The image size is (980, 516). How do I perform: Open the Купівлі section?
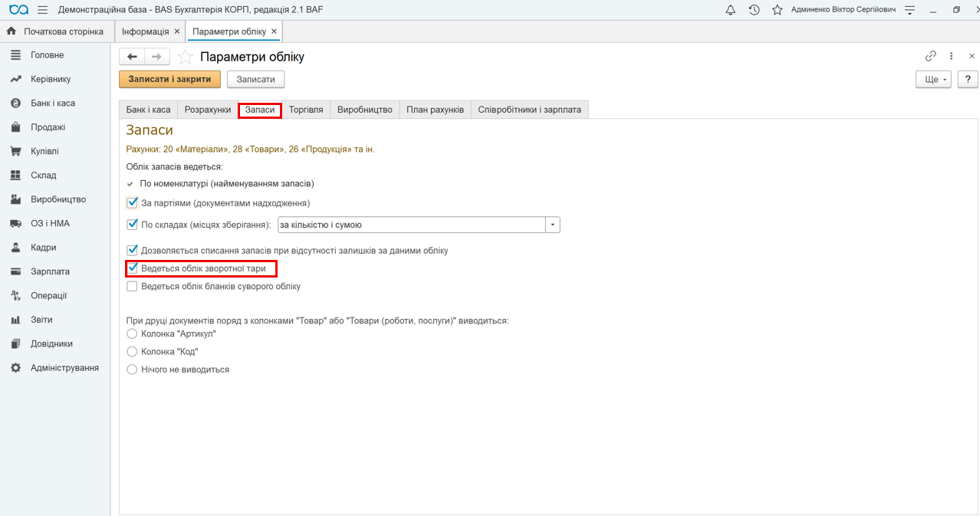click(x=55, y=151)
